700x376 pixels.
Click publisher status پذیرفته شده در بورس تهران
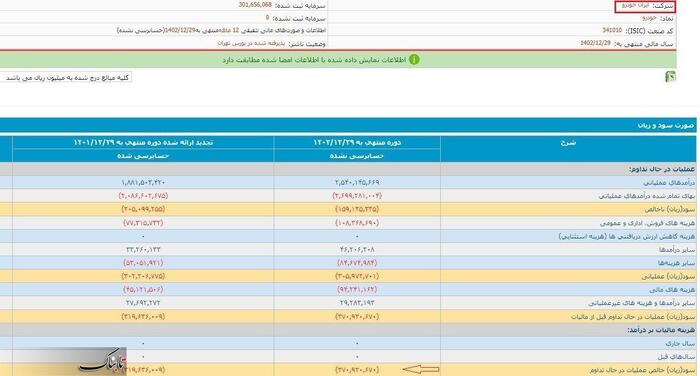pos(251,43)
